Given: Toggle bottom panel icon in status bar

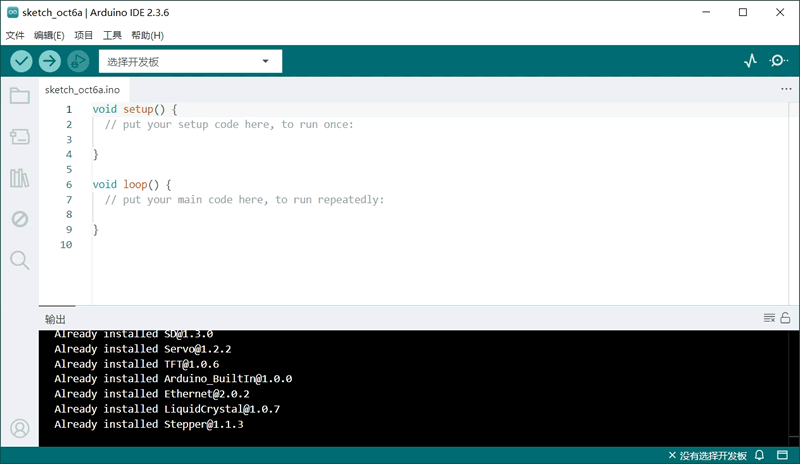Looking at the screenshot, I should (782, 455).
